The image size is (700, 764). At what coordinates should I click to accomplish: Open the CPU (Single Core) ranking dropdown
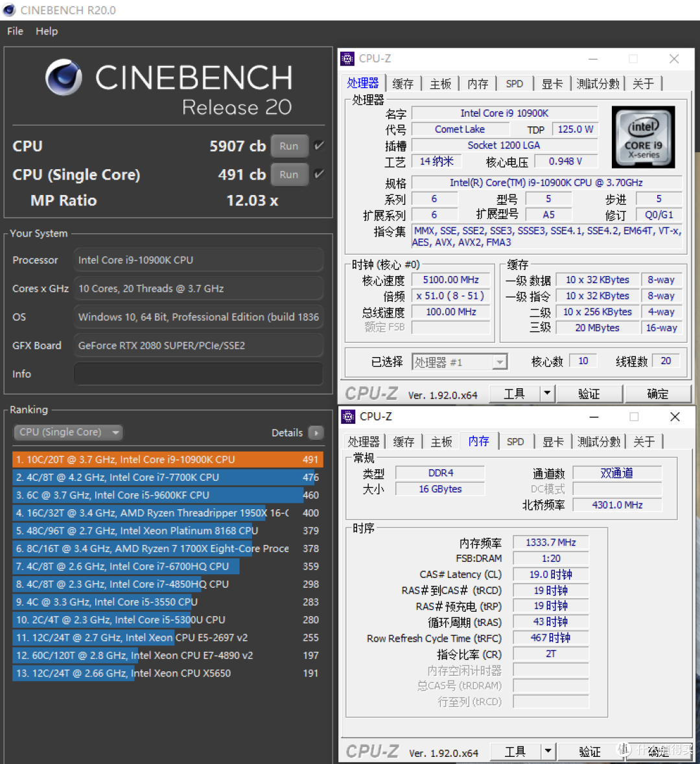click(68, 432)
